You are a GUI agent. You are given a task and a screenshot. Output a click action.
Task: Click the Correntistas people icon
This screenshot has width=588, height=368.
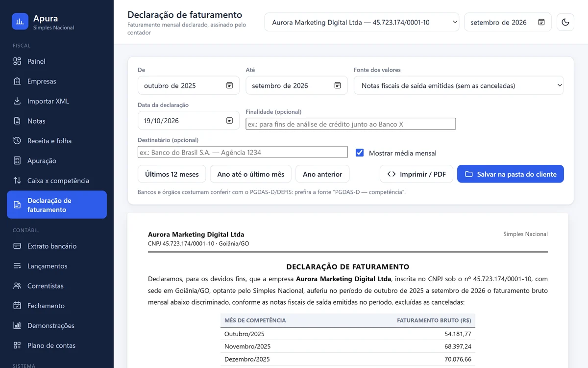pyautogui.click(x=17, y=286)
